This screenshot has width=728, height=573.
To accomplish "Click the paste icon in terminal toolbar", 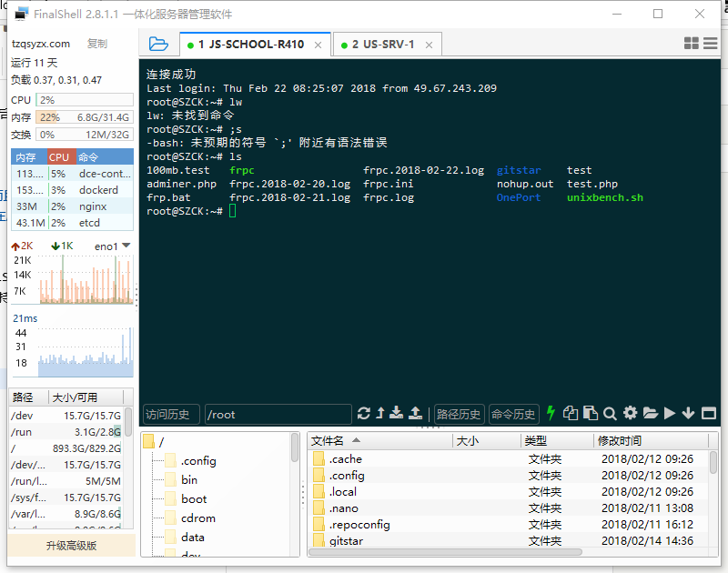I will click(x=590, y=413).
